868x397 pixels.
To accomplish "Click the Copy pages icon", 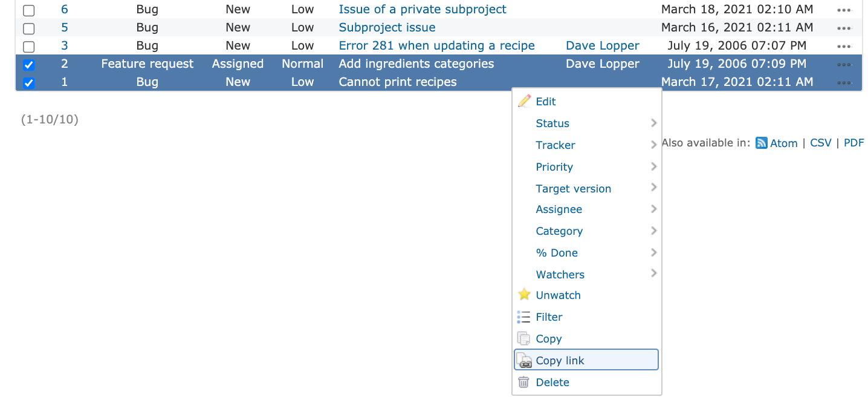I will [524, 338].
